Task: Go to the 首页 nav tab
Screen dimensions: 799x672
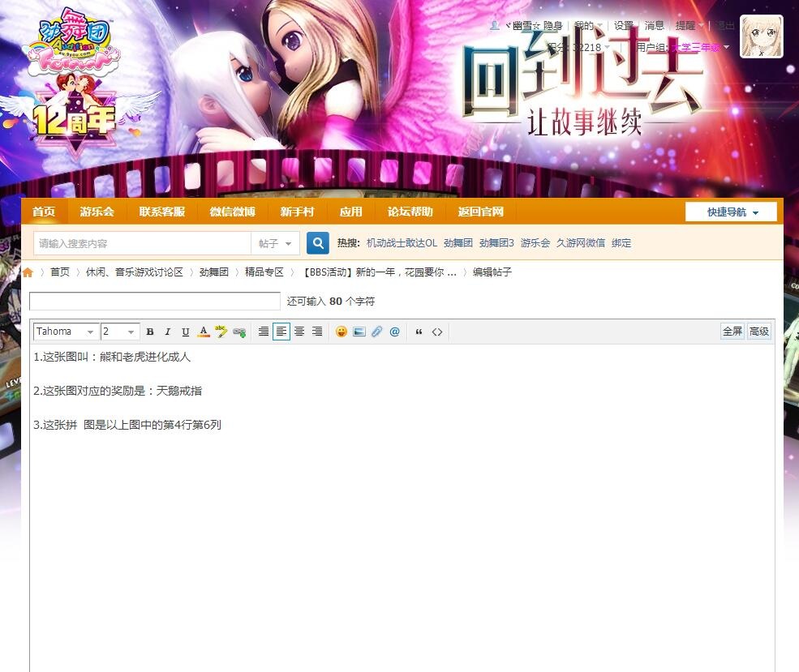Action: [44, 212]
